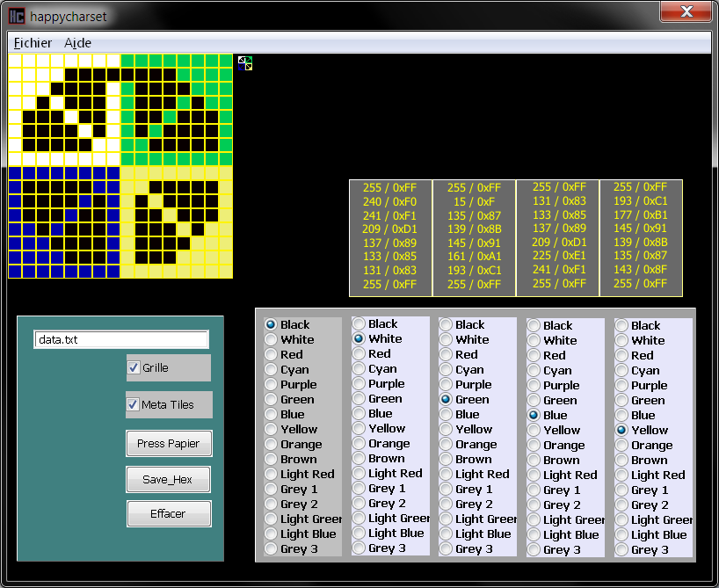The image size is (719, 588).
Task: Click the happycharset title bar app icon
Action: [x=17, y=16]
